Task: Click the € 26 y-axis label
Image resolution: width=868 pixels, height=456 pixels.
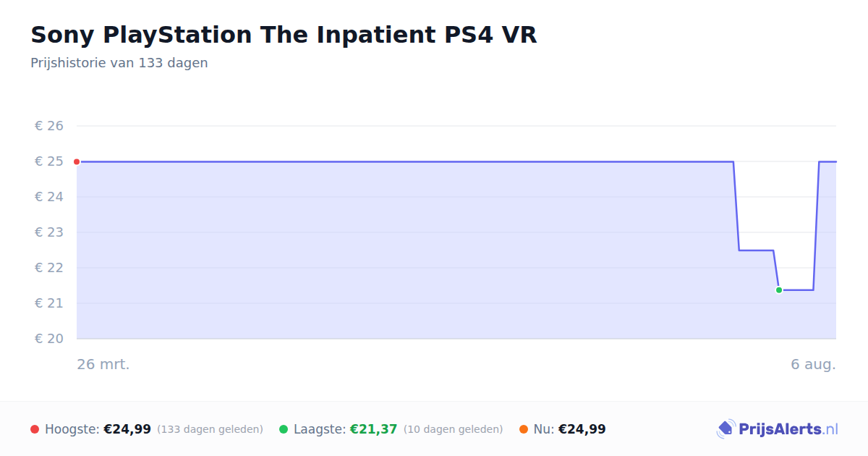Action: pyautogui.click(x=49, y=126)
